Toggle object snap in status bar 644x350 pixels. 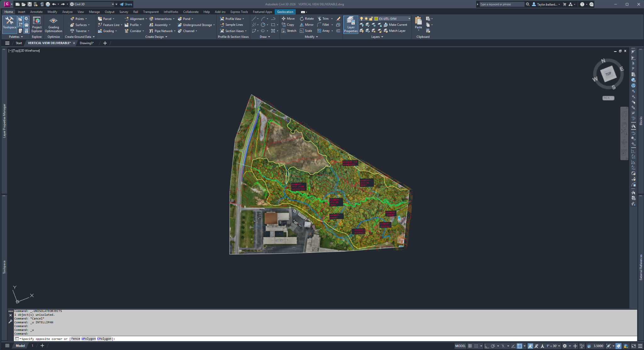click(519, 346)
